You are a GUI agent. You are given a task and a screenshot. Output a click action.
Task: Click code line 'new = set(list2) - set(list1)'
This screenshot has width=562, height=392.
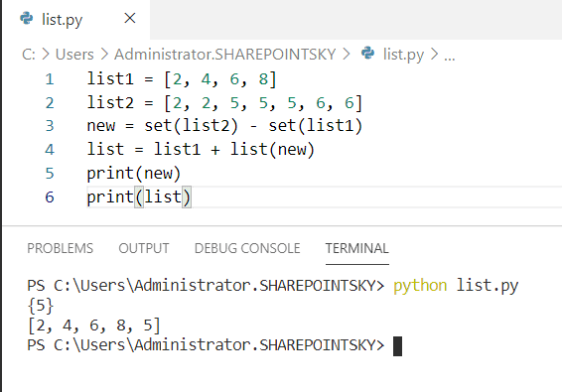click(x=224, y=126)
